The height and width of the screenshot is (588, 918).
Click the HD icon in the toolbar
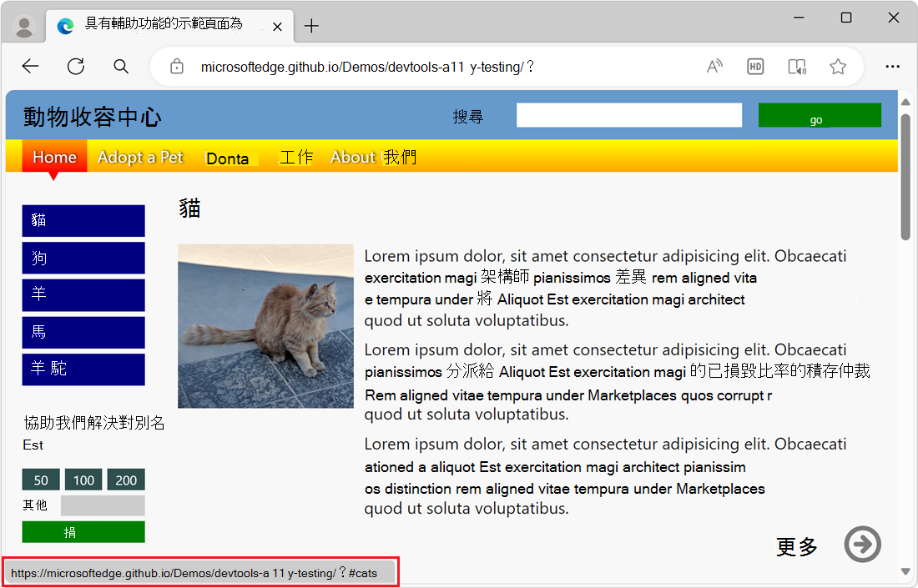[x=755, y=66]
